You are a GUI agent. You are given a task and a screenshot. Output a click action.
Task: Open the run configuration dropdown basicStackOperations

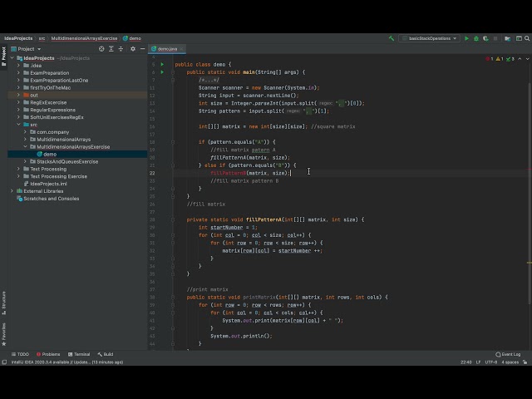click(x=430, y=38)
